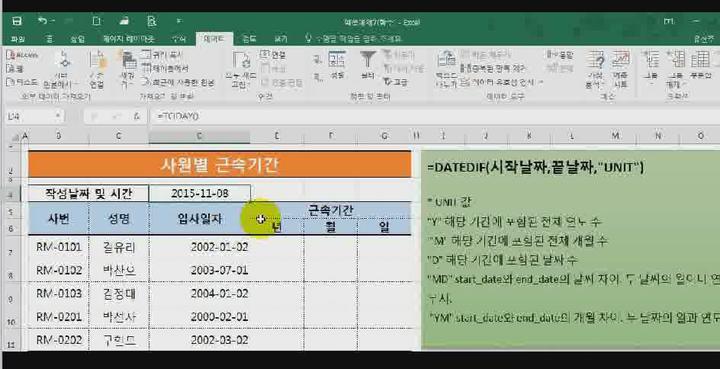This screenshot has width=720, height=369.
Task: Open 최근에 사용한 원본 (recent sources)
Action: click(x=178, y=83)
